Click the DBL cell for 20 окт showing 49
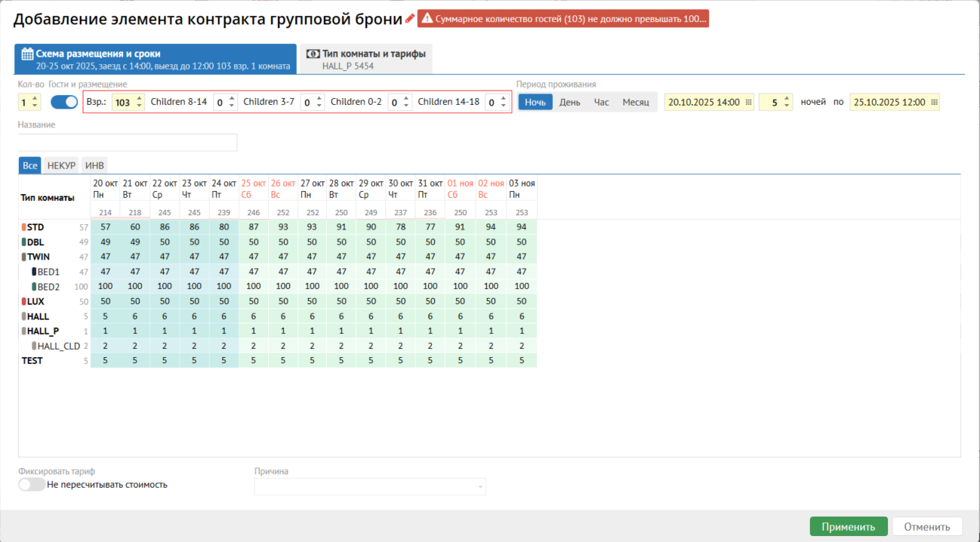The image size is (980, 542). [105, 242]
